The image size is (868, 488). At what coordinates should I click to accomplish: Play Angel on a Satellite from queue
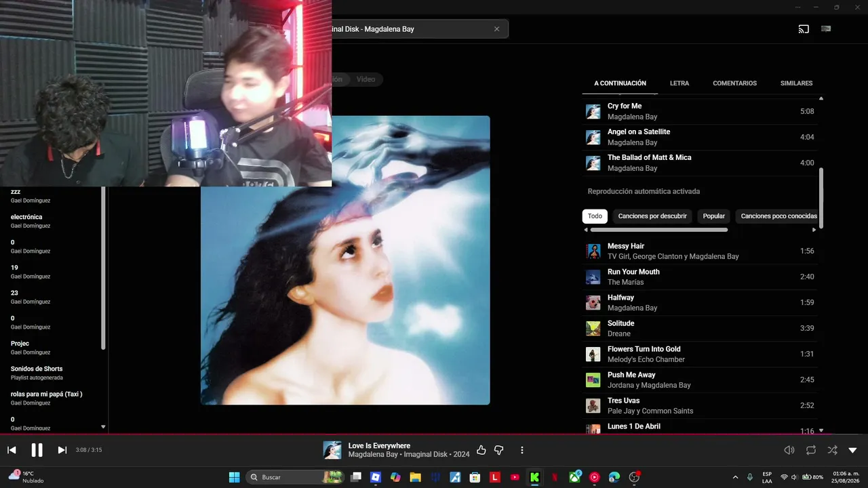(x=700, y=137)
